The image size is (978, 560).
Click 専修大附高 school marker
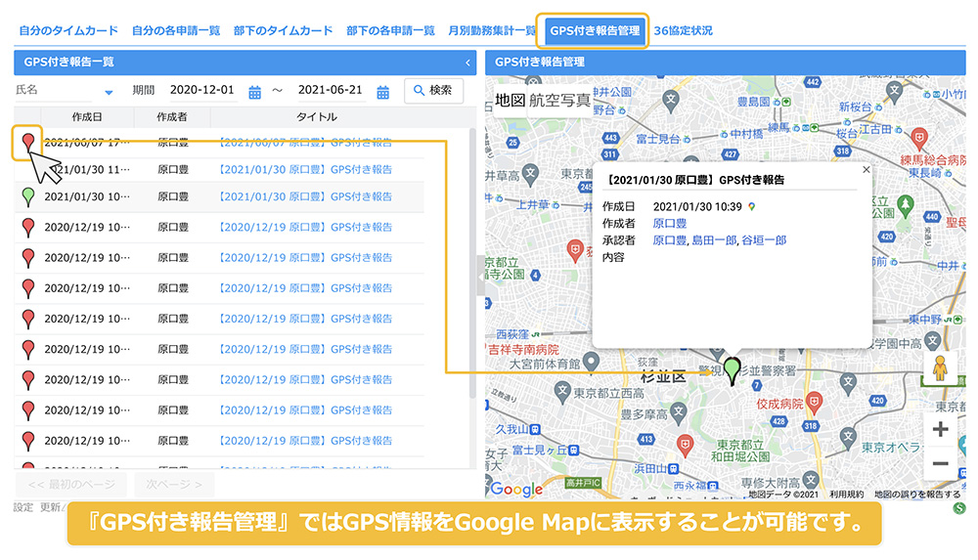tap(810, 480)
